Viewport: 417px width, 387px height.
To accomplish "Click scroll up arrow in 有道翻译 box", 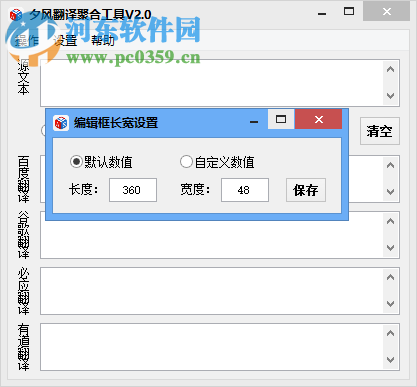I will point(390,333).
